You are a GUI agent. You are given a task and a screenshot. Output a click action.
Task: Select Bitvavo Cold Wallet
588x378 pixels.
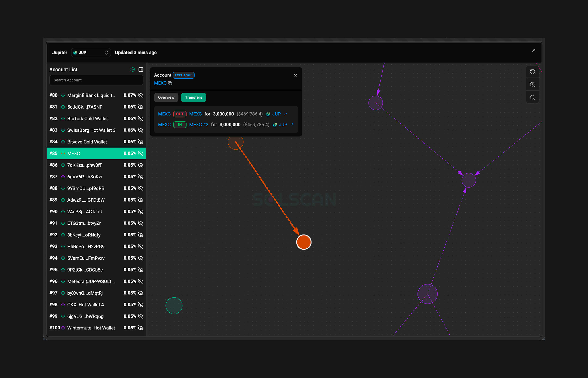pos(96,142)
